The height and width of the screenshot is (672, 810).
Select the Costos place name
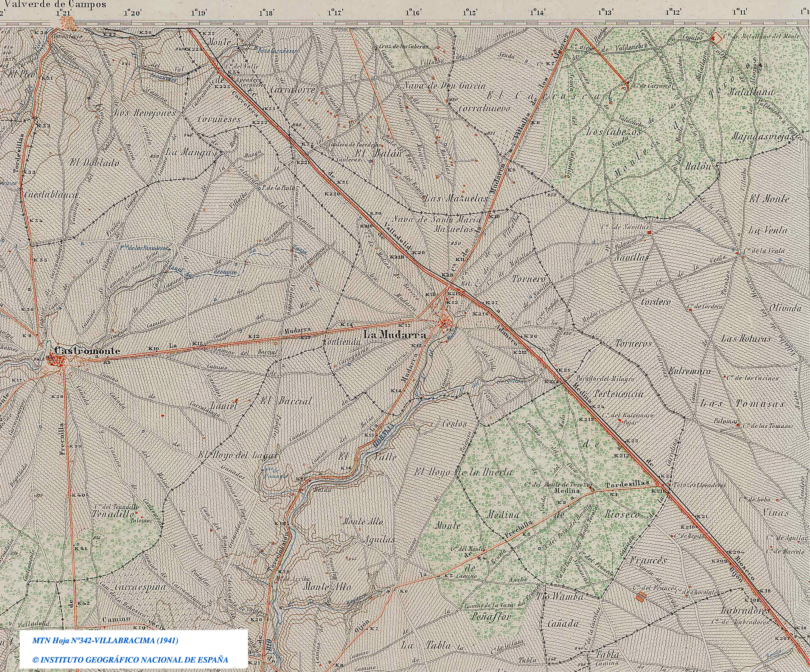(x=454, y=423)
